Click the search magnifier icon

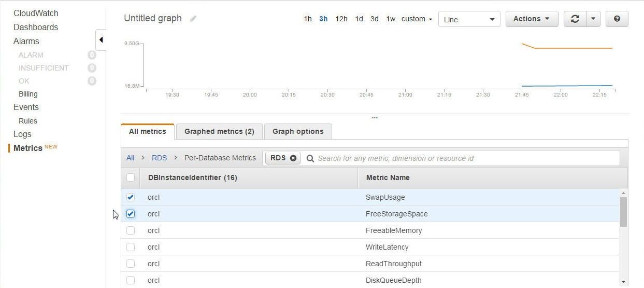[x=310, y=158]
